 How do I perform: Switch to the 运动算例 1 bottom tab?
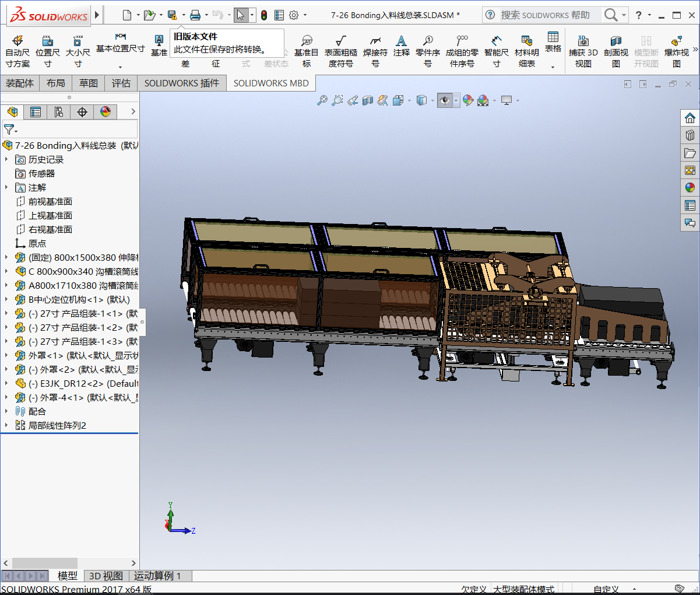point(157,576)
